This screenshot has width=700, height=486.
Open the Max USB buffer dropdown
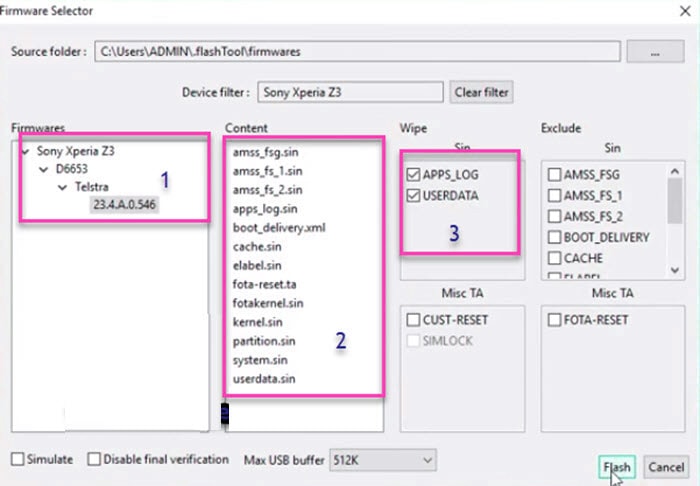pyautogui.click(x=383, y=460)
